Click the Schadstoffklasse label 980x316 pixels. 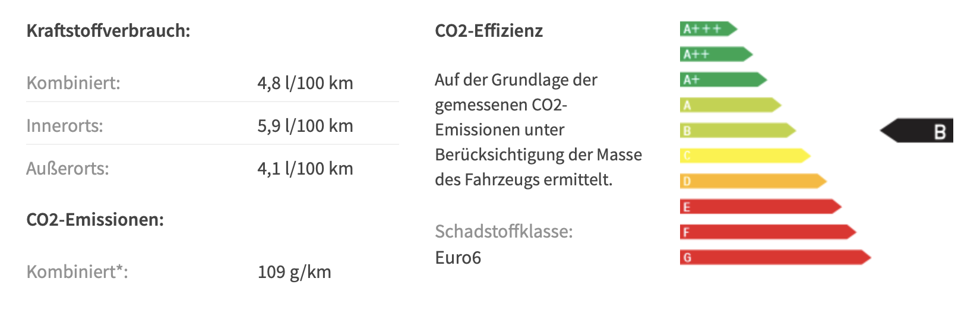tap(504, 231)
